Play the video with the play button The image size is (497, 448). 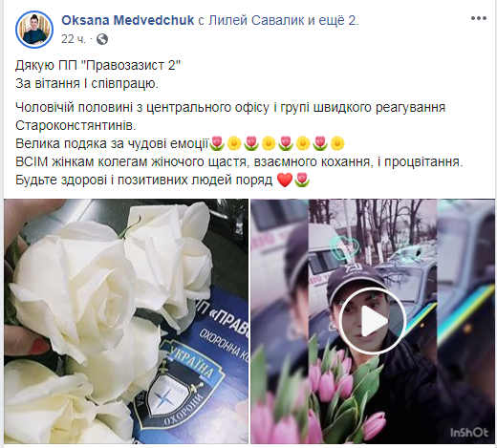pyautogui.click(x=373, y=321)
